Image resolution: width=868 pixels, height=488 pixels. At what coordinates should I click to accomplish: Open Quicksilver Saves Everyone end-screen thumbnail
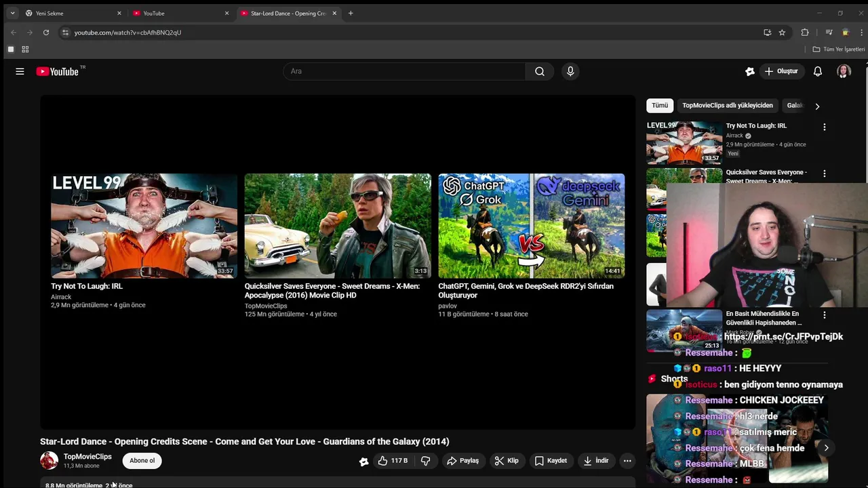[x=338, y=226]
